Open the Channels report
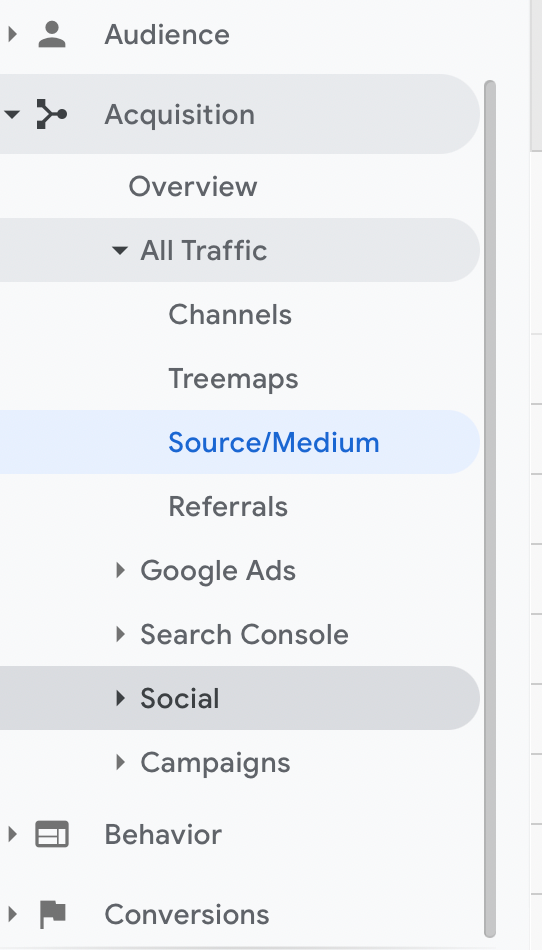The image size is (542, 950). click(230, 314)
